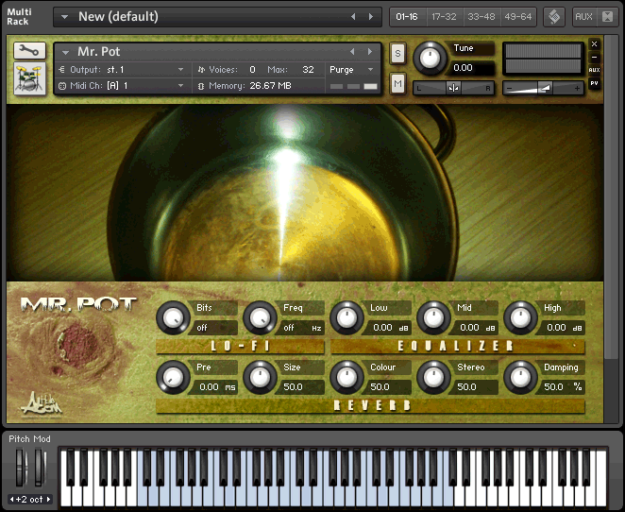Adjust the Freq knob in Lo-Fi
The width and height of the screenshot is (625, 512).
259,318
